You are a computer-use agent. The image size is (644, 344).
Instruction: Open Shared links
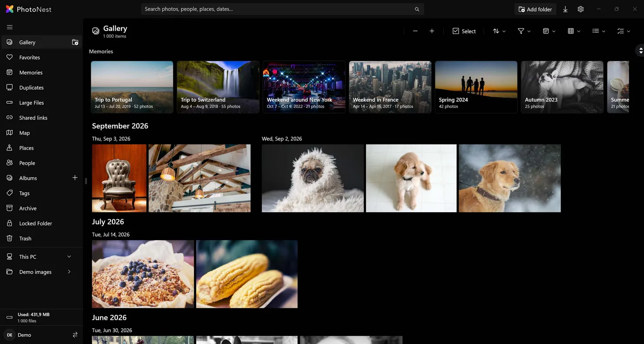41,118
